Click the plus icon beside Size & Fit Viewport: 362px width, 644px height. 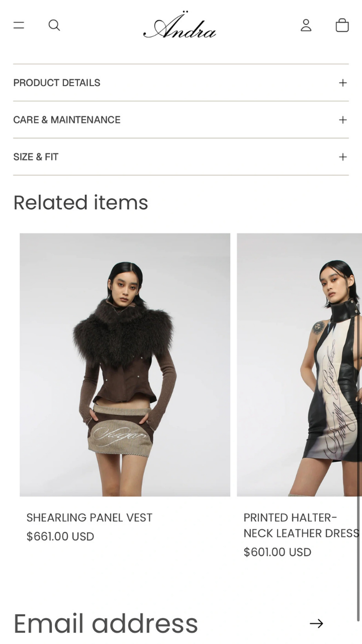coord(343,157)
